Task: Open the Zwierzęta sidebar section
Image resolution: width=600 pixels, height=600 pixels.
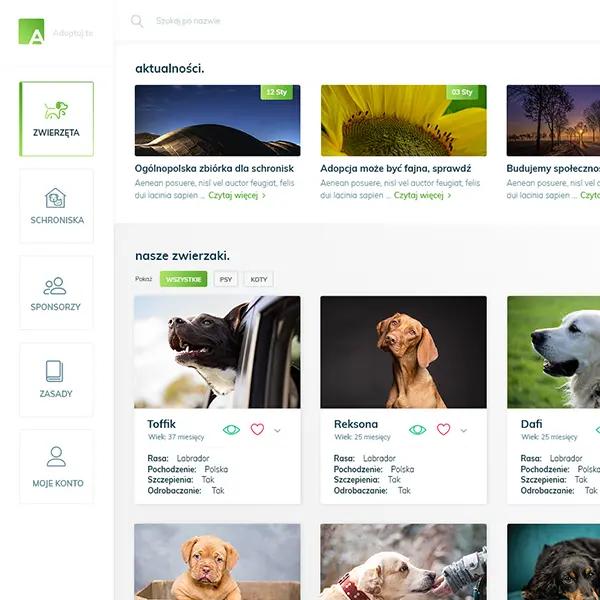Action: click(x=56, y=119)
